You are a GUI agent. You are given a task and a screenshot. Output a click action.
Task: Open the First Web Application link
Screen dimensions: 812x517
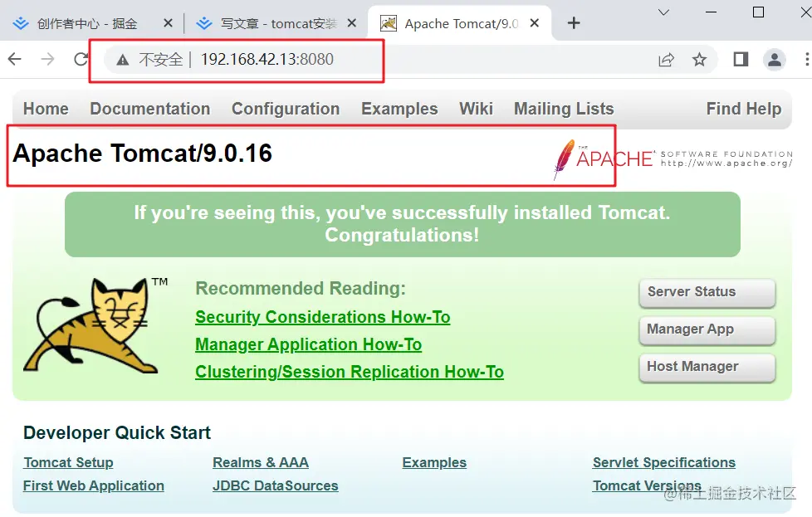click(94, 486)
